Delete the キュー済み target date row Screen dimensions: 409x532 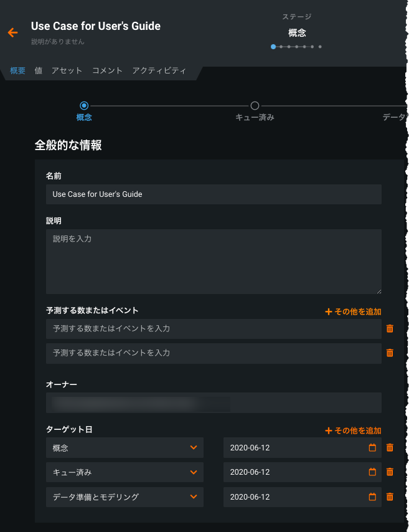pos(390,472)
